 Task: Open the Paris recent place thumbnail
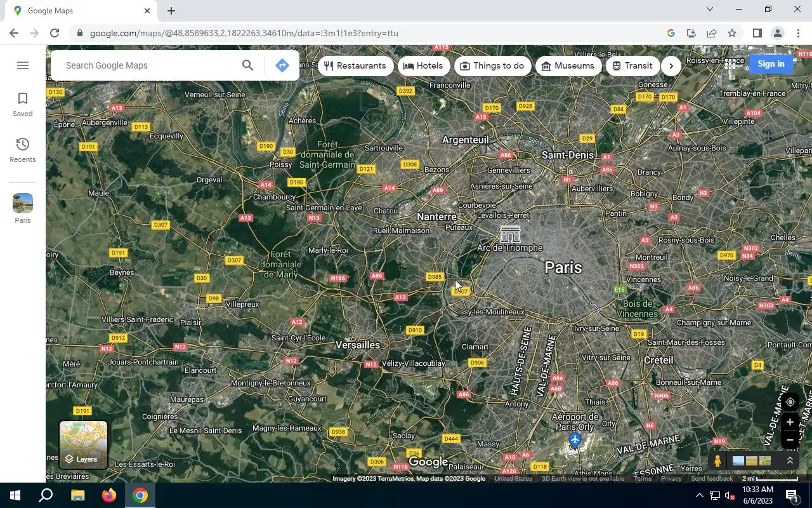(x=23, y=209)
